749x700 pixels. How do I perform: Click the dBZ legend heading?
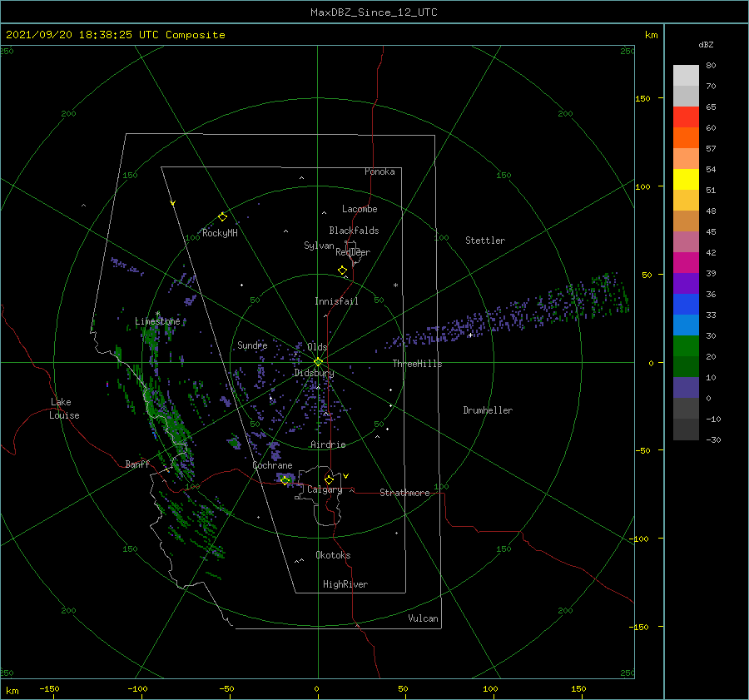706,44
